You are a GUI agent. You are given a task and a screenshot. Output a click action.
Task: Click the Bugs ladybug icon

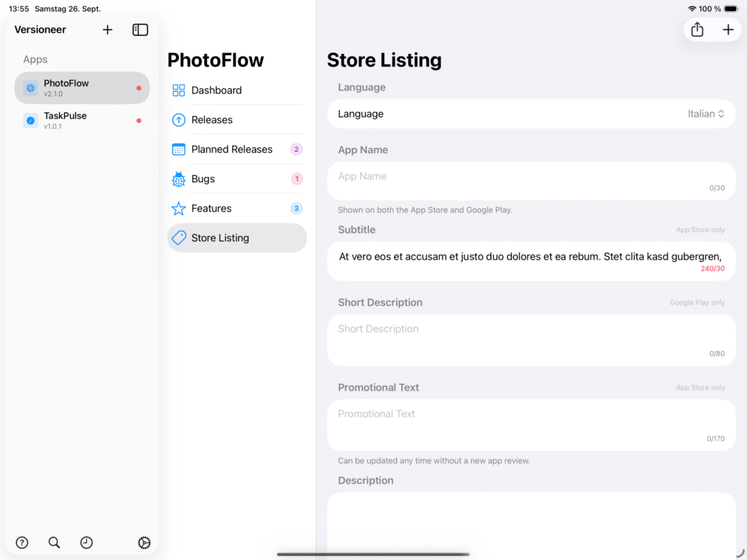pos(179,179)
